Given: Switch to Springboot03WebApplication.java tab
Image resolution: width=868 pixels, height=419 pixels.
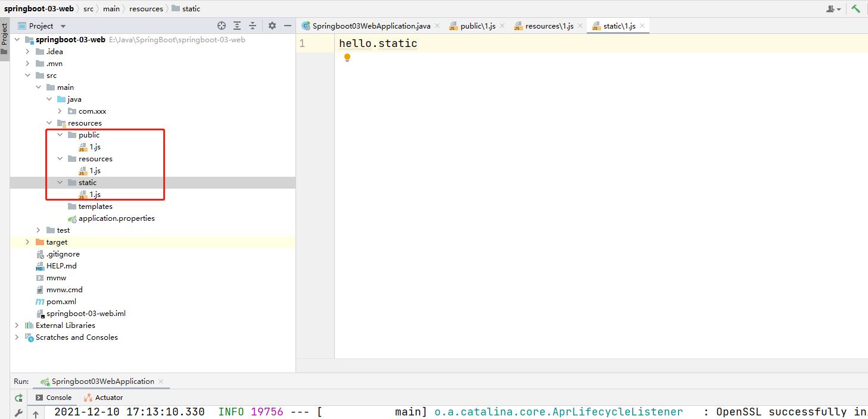Looking at the screenshot, I should click(371, 26).
